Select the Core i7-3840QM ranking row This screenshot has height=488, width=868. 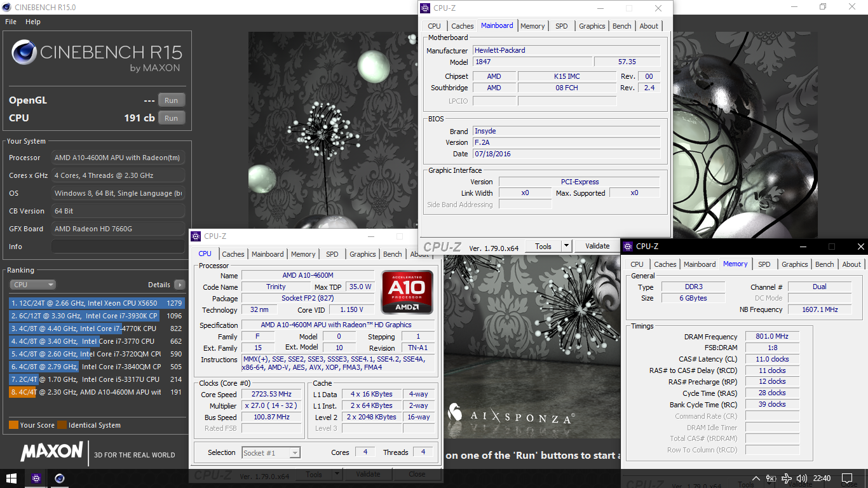pyautogui.click(x=97, y=367)
